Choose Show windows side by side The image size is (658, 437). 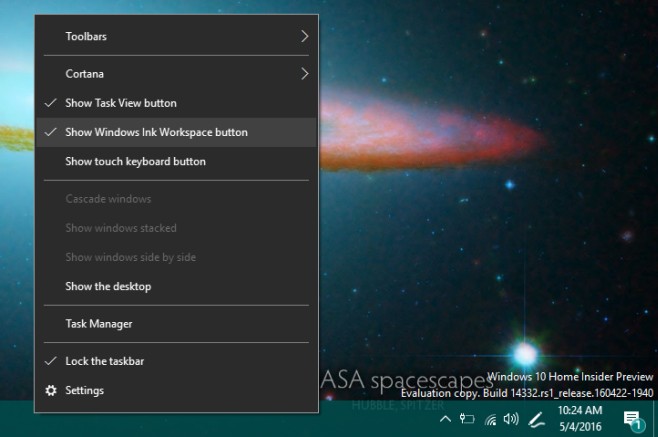(176, 257)
